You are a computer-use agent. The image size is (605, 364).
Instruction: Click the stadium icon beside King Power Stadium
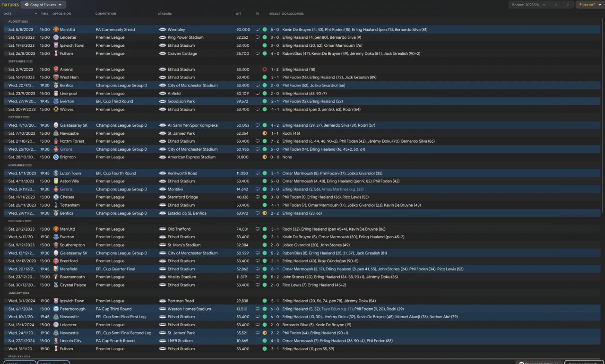click(163, 38)
